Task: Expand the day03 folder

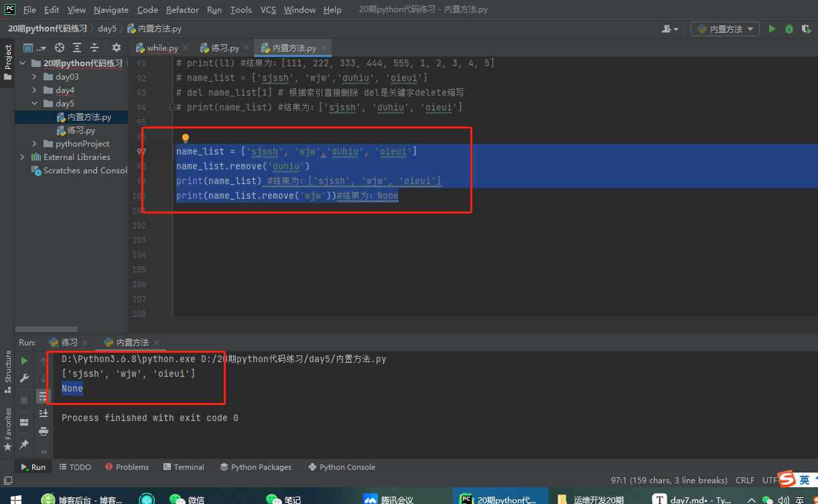Action: 34,77
